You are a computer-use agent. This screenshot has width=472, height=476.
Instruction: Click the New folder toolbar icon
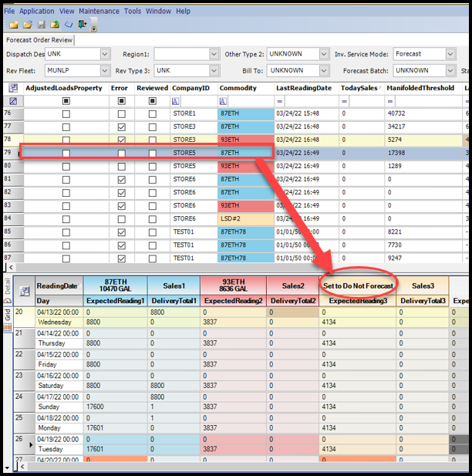click(14, 25)
